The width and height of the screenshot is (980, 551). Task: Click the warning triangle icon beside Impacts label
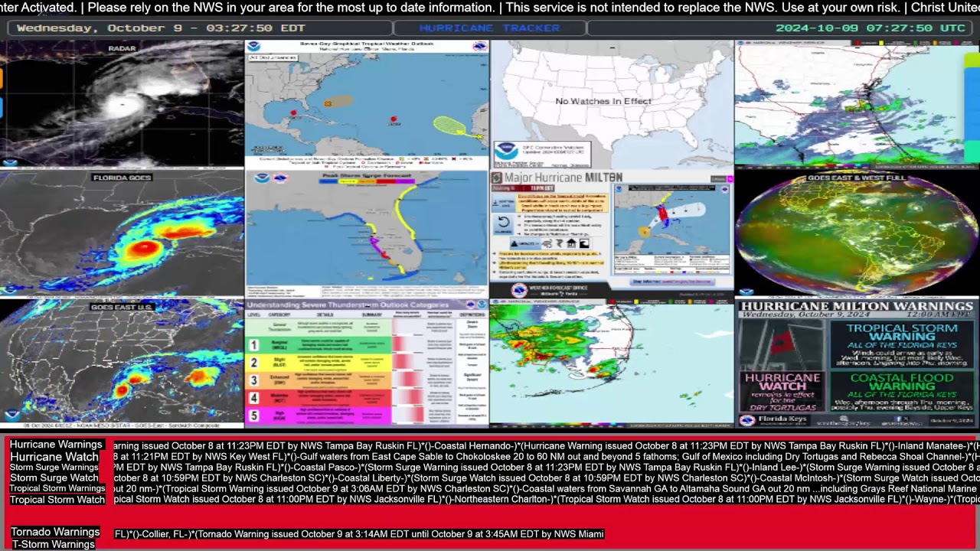coord(514,243)
